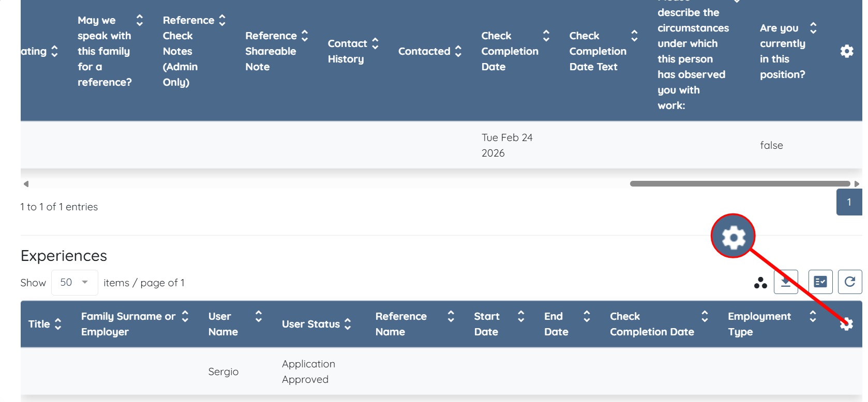Click the End Date column header

tap(556, 324)
